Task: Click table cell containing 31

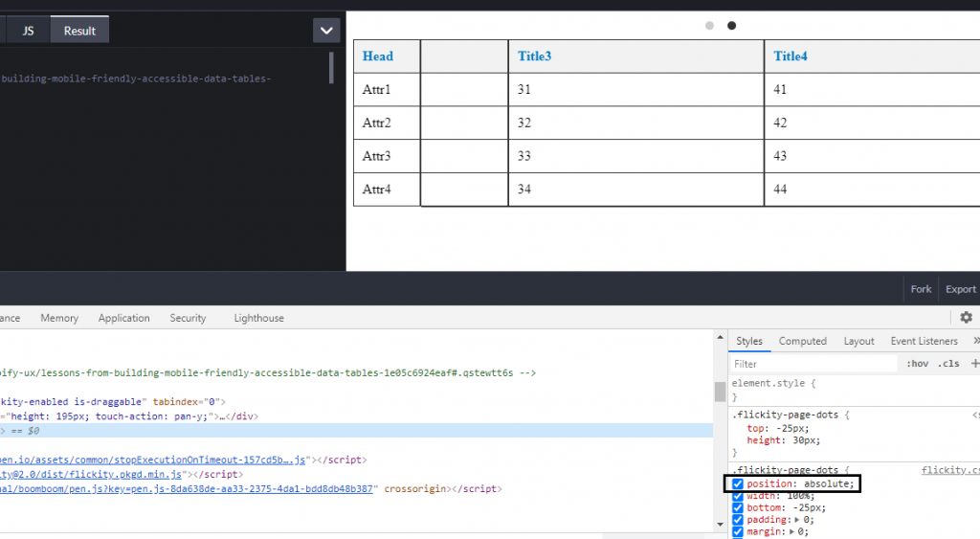Action: (x=636, y=89)
